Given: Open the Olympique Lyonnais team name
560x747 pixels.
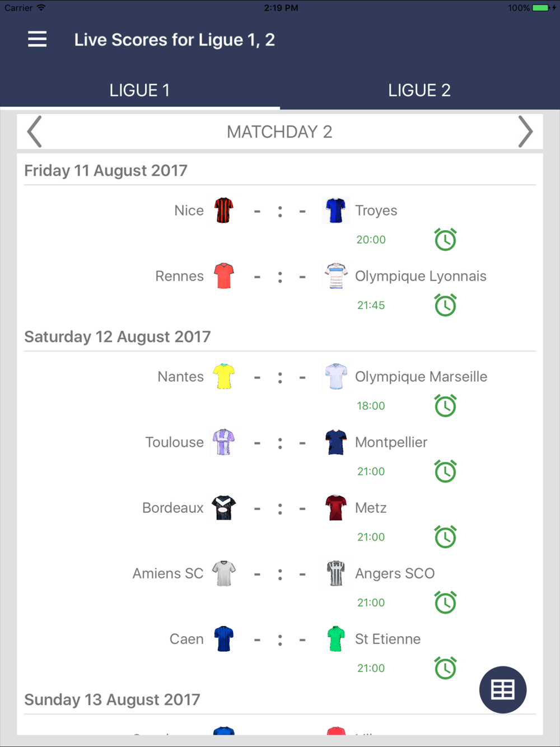Looking at the screenshot, I should point(421,276).
